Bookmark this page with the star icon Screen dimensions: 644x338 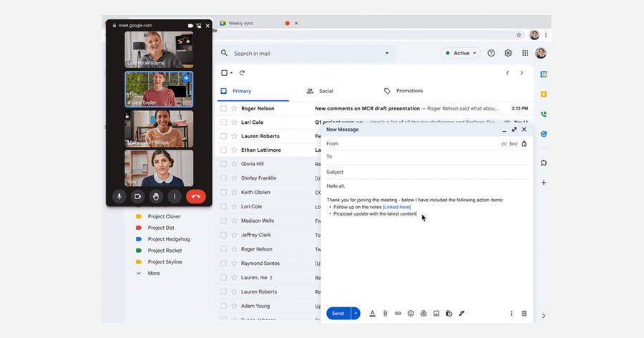519,35
